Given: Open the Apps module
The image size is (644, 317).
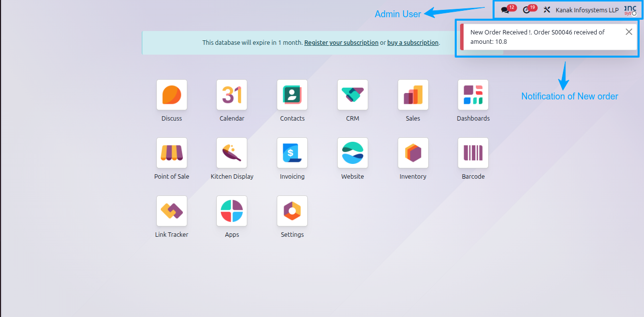Looking at the screenshot, I should pos(232,211).
